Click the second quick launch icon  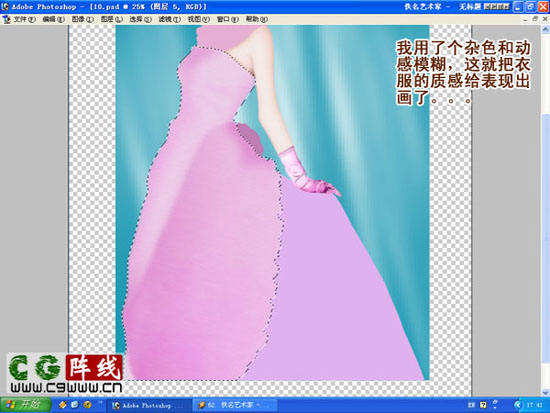pyautogui.click(x=75, y=405)
